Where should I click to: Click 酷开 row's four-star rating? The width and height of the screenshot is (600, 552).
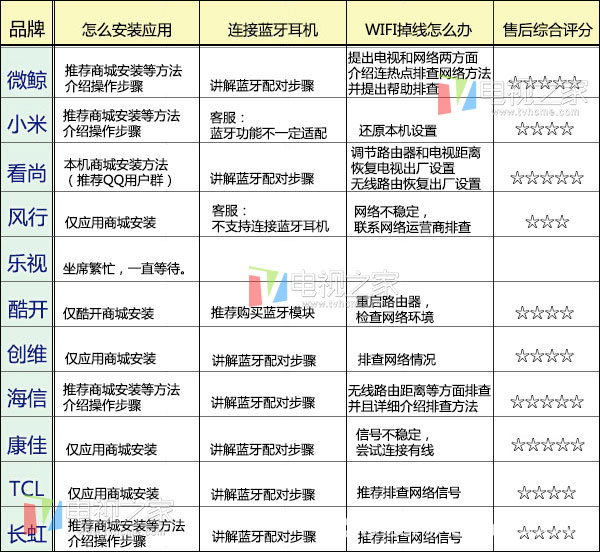[x=544, y=313]
